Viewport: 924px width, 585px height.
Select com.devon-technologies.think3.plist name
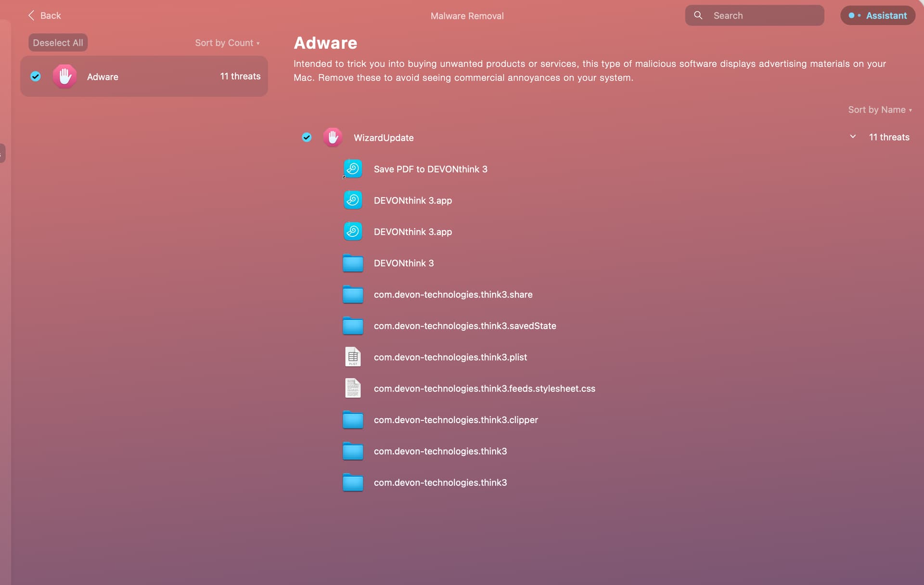(x=450, y=357)
